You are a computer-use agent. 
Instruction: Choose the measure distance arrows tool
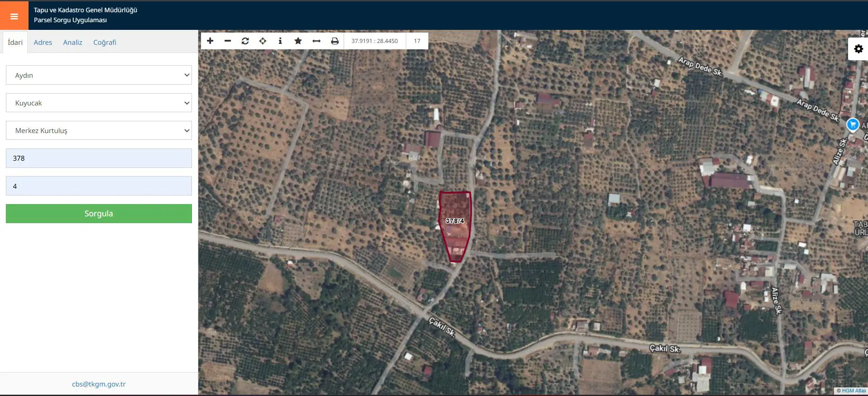point(317,41)
